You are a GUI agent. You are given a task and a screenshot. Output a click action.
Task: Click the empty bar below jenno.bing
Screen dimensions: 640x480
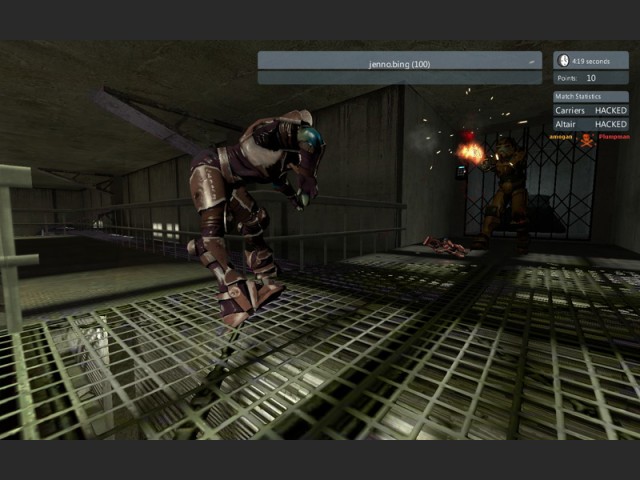[x=400, y=78]
